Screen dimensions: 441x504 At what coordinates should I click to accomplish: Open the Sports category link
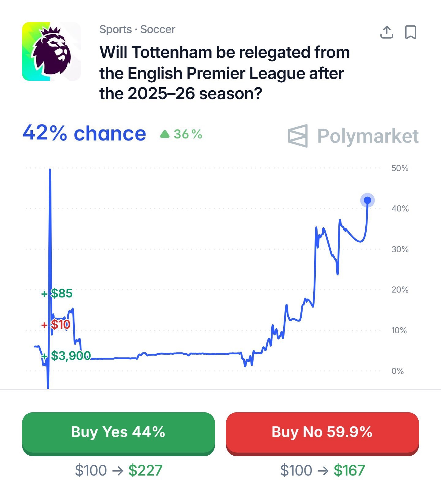115,29
